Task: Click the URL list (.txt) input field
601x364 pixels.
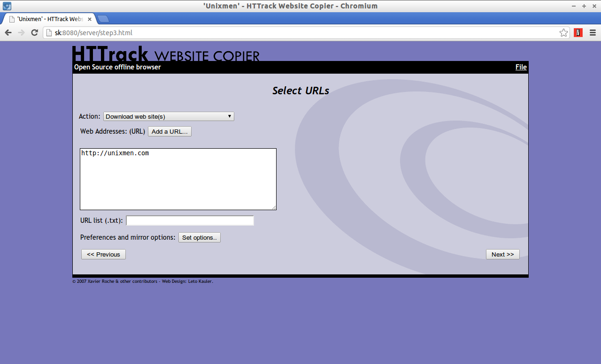Action: [190, 220]
